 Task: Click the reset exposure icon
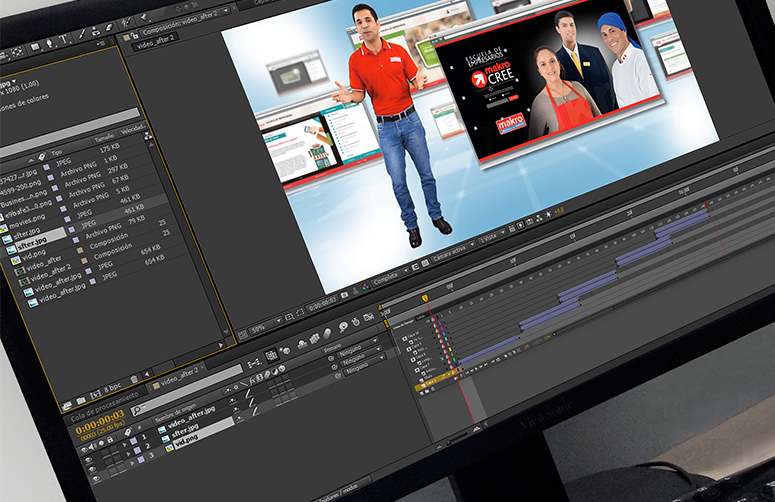(548, 214)
